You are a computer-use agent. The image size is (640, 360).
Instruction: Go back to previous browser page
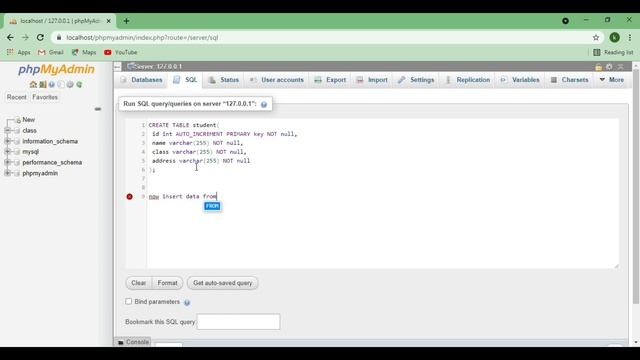click(10, 38)
